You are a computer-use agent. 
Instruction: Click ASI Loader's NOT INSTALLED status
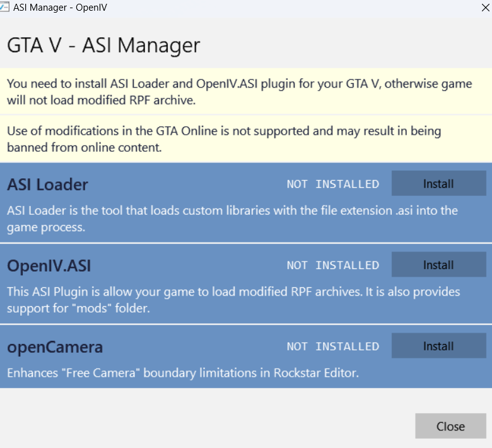[332, 185]
